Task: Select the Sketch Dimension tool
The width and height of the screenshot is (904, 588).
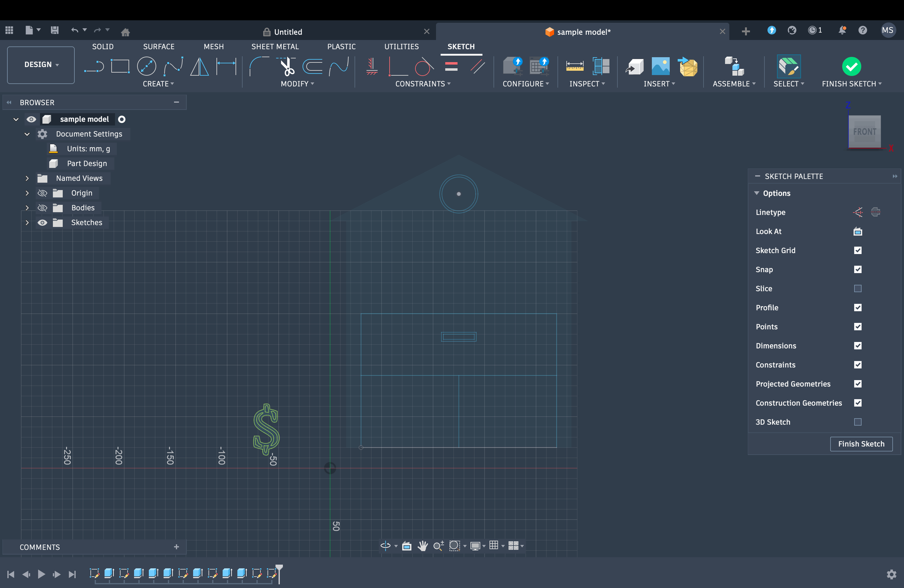Action: pos(226,66)
